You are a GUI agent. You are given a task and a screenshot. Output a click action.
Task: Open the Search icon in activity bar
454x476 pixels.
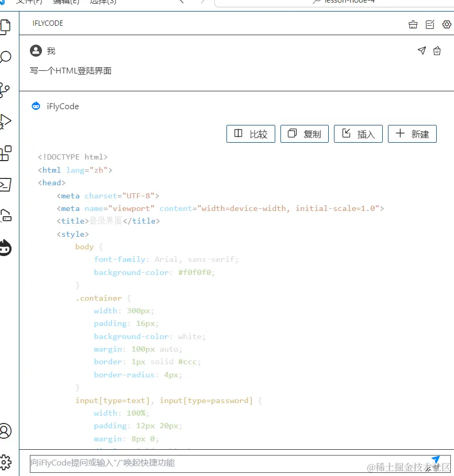point(5,57)
